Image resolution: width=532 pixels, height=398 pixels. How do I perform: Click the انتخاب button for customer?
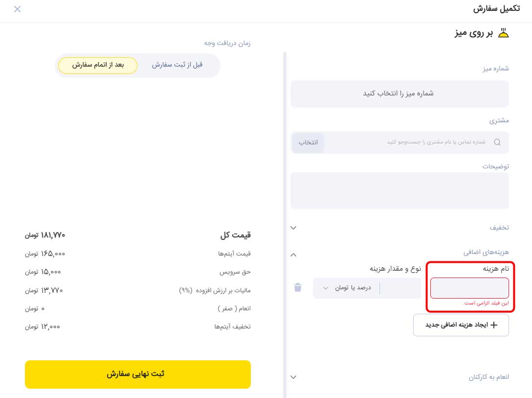(308, 142)
